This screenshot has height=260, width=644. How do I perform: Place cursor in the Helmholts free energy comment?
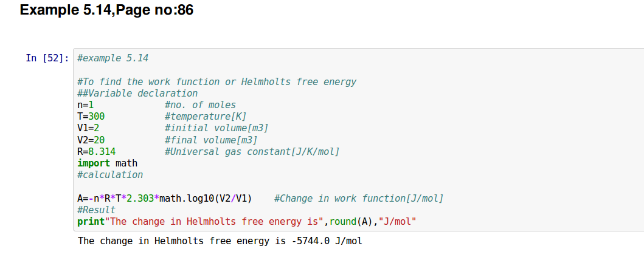point(216,81)
